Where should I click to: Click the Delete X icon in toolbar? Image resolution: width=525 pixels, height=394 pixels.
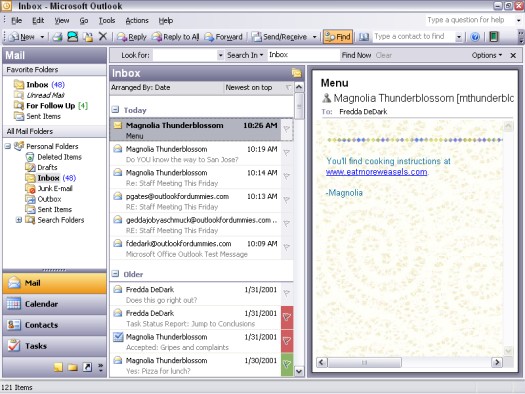[x=103, y=36]
